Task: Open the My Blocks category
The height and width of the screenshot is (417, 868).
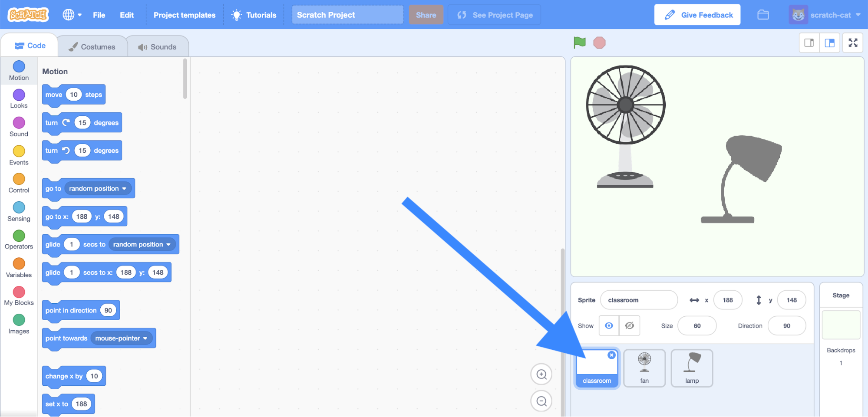Action: [18, 296]
